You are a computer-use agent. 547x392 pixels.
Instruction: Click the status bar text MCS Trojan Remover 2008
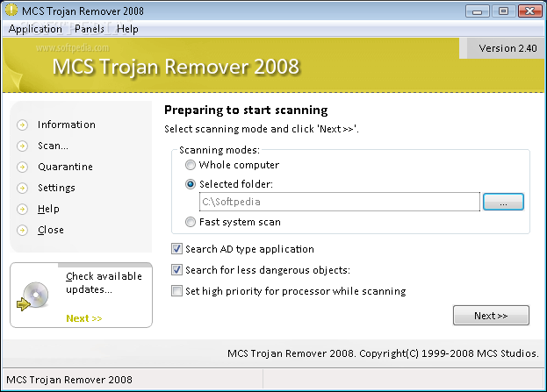click(69, 380)
